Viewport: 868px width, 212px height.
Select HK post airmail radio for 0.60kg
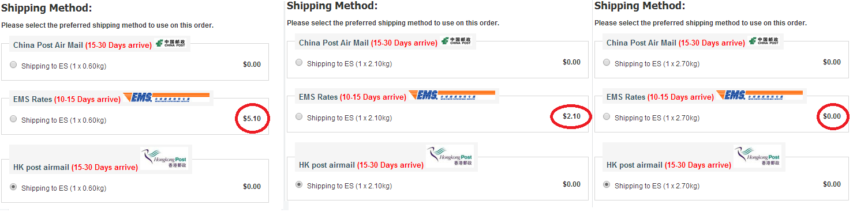13,187
